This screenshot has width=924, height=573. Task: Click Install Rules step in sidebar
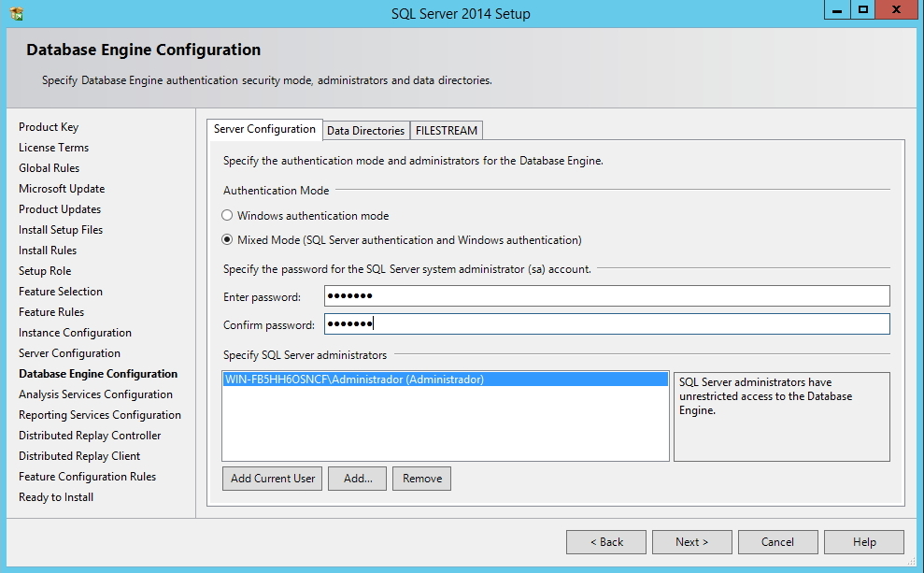tap(48, 251)
